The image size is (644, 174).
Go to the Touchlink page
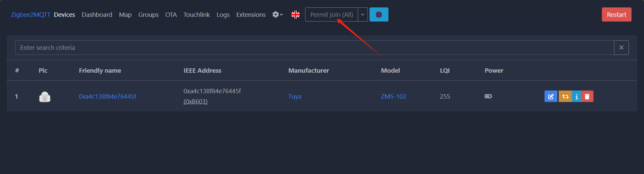pos(197,14)
